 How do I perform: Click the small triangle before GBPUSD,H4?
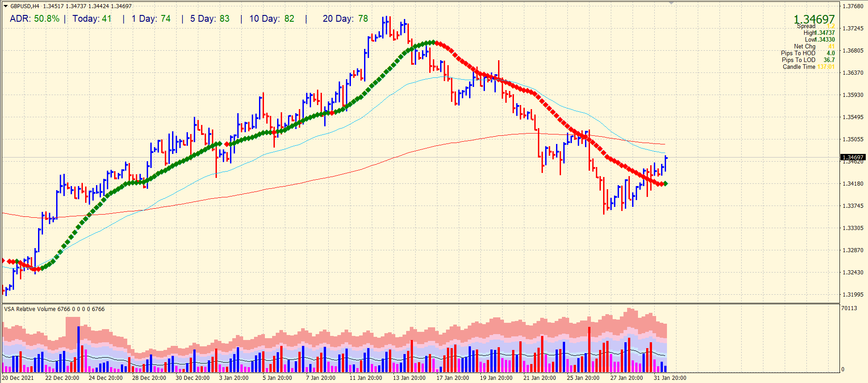(6, 6)
